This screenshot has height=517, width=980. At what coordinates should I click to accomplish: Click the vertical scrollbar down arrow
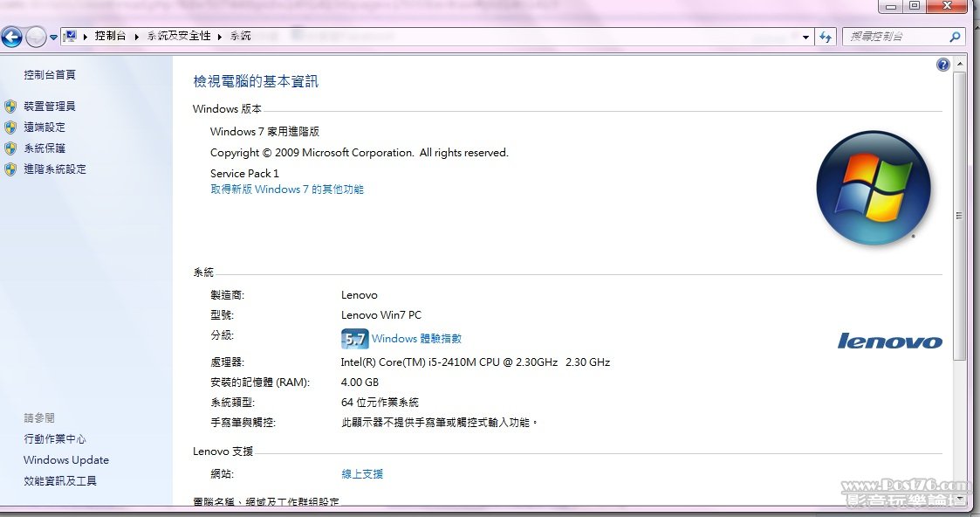pyautogui.click(x=959, y=499)
